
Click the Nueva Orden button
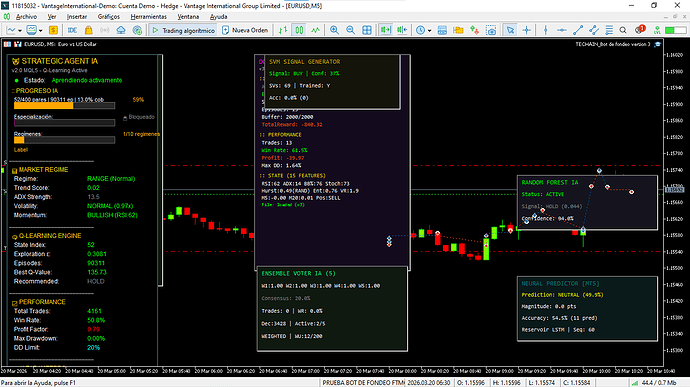[x=245, y=30]
